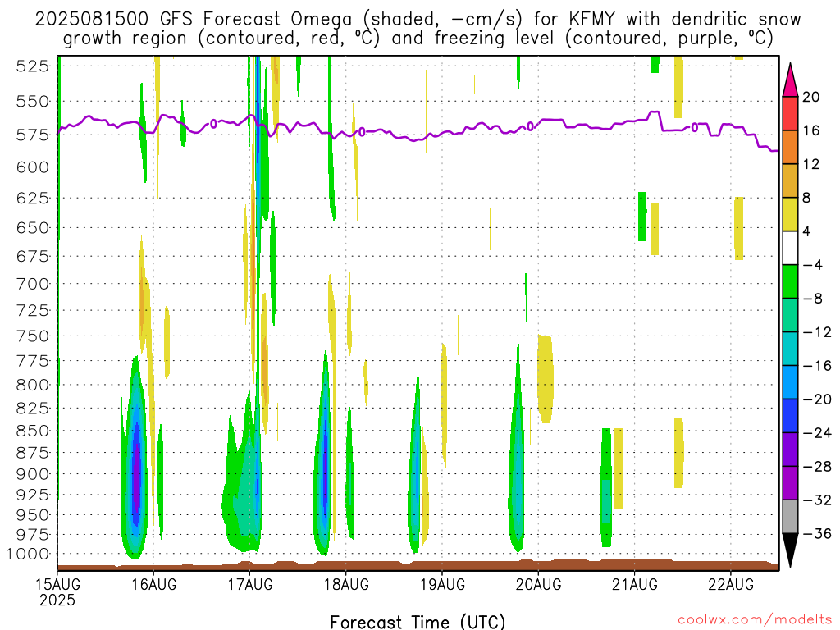The image size is (840, 630).
Task: Click the 19AUG time axis label
Action: [x=442, y=584]
